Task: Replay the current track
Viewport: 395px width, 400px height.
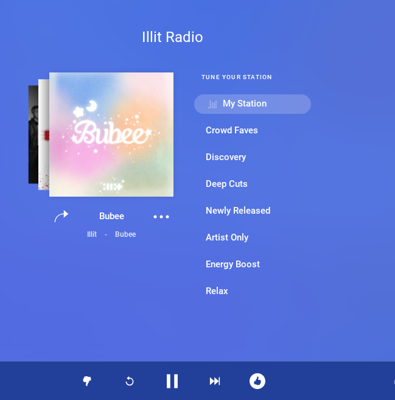Action: (x=130, y=381)
